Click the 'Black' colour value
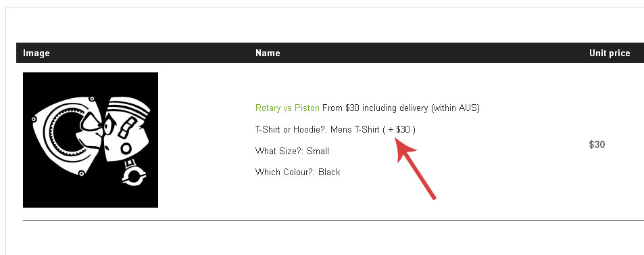The image size is (644, 255). 329,172
